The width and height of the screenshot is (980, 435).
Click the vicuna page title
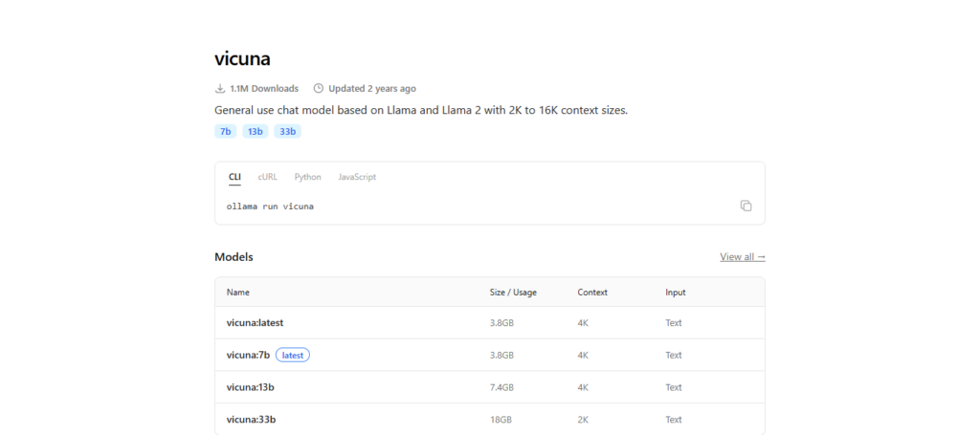point(242,58)
